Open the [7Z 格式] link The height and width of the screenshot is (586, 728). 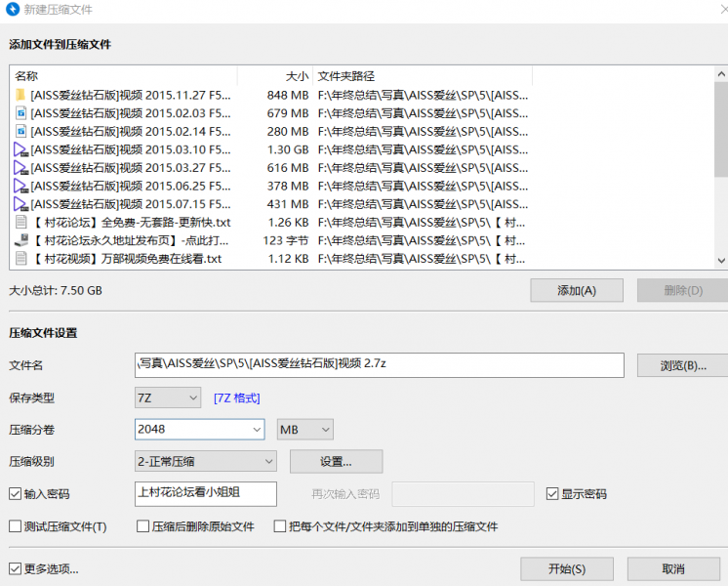(x=237, y=398)
